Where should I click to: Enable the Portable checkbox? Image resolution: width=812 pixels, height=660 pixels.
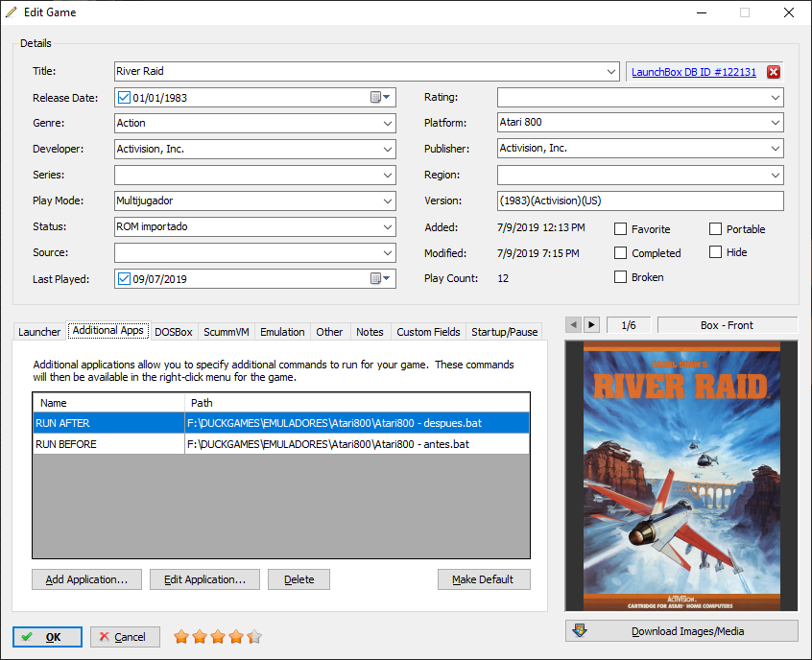click(x=715, y=229)
